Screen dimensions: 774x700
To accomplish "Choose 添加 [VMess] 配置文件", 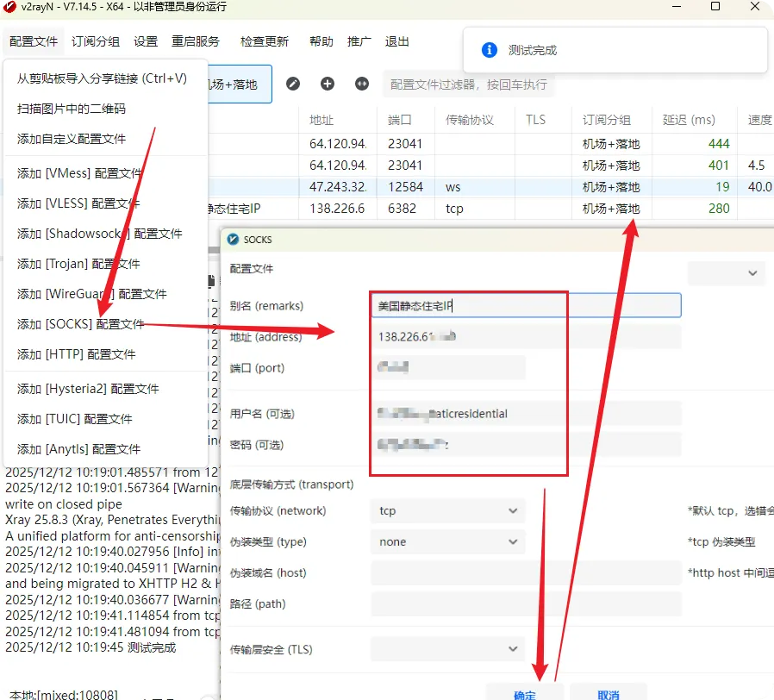I will point(105,173).
